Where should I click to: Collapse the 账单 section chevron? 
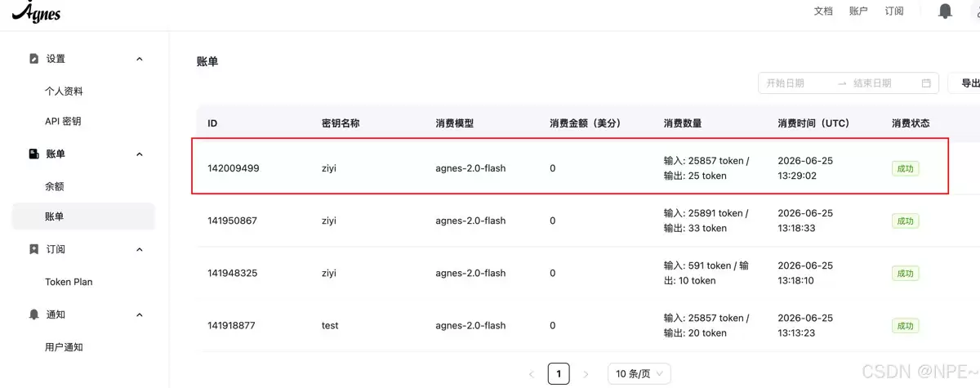(139, 154)
